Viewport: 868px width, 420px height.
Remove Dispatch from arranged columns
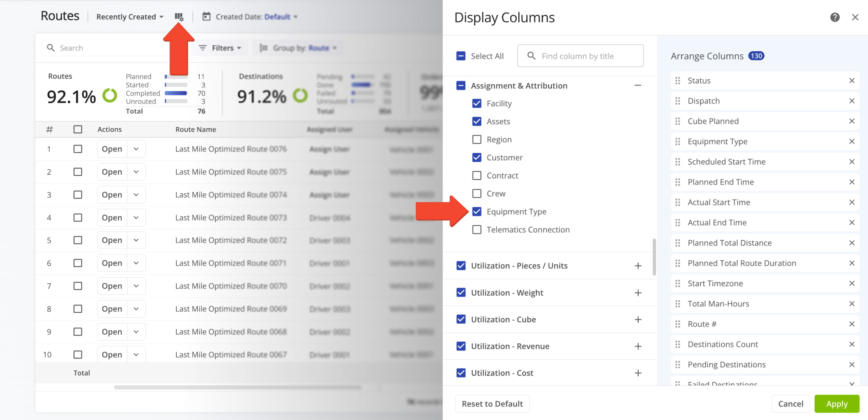click(852, 101)
